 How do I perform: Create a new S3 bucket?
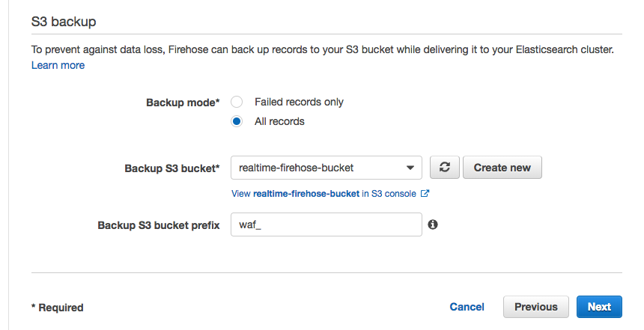(x=502, y=168)
